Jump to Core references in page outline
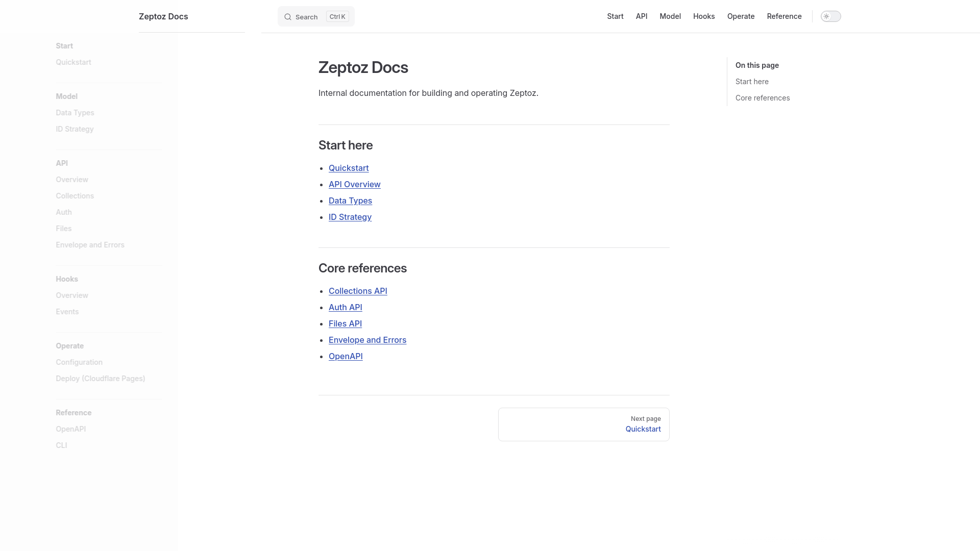 [763, 98]
